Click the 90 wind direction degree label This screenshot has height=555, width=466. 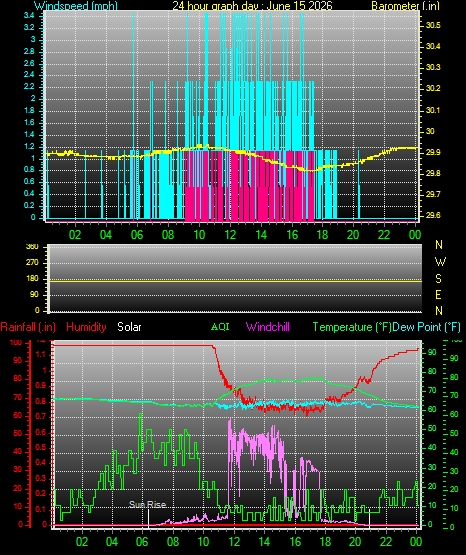34,295
